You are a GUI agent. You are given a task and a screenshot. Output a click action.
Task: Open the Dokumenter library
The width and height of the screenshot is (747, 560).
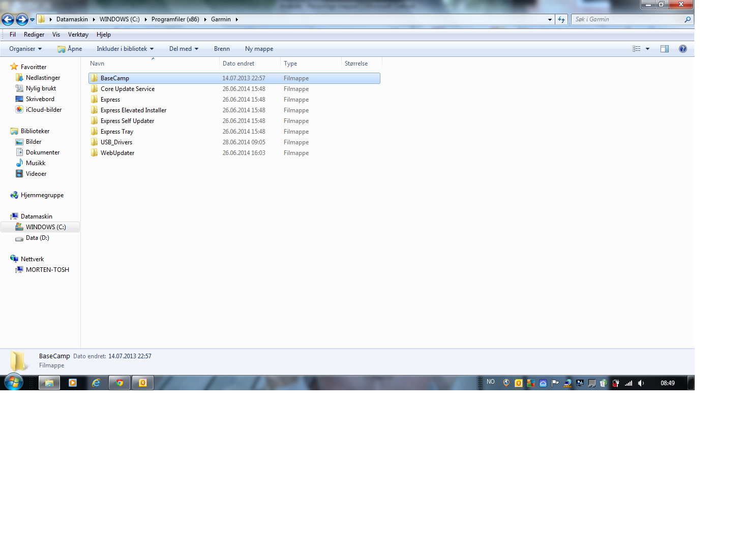43,152
